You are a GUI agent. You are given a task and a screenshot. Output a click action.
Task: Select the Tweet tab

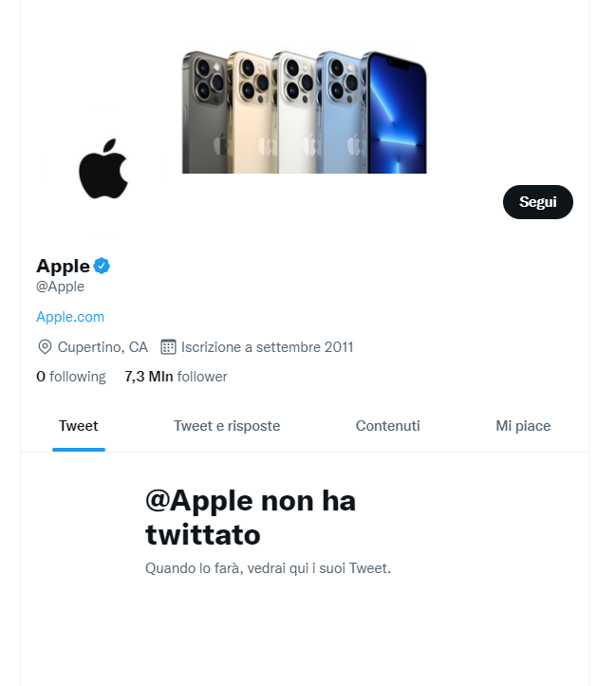pos(79,426)
